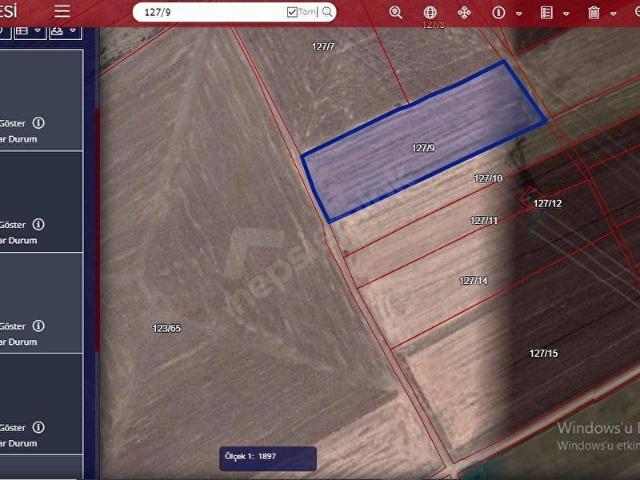This screenshot has height=480, width=640.
Task: Click the info icon beside the first Göster
Action: tap(38, 123)
